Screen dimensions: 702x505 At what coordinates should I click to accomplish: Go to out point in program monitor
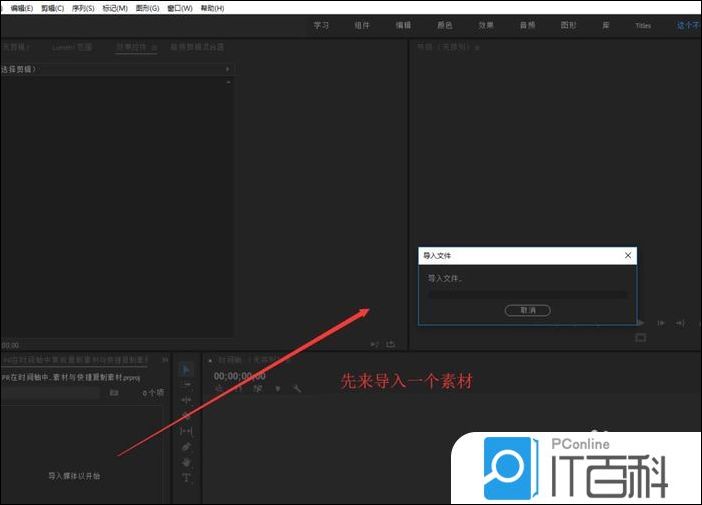point(680,323)
